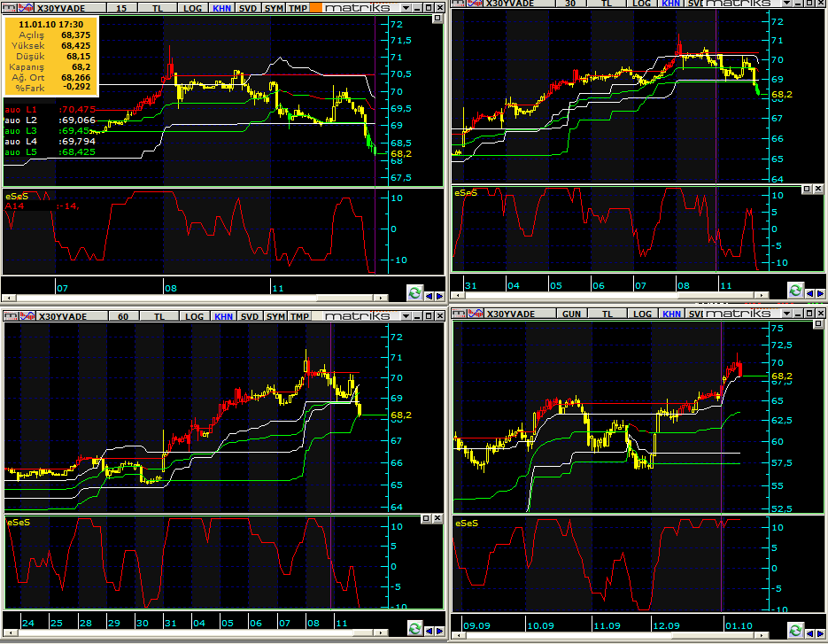Open the matriks dropdown arrow in 60-minute chart
This screenshot has height=644, width=828.
pyautogui.click(x=406, y=316)
